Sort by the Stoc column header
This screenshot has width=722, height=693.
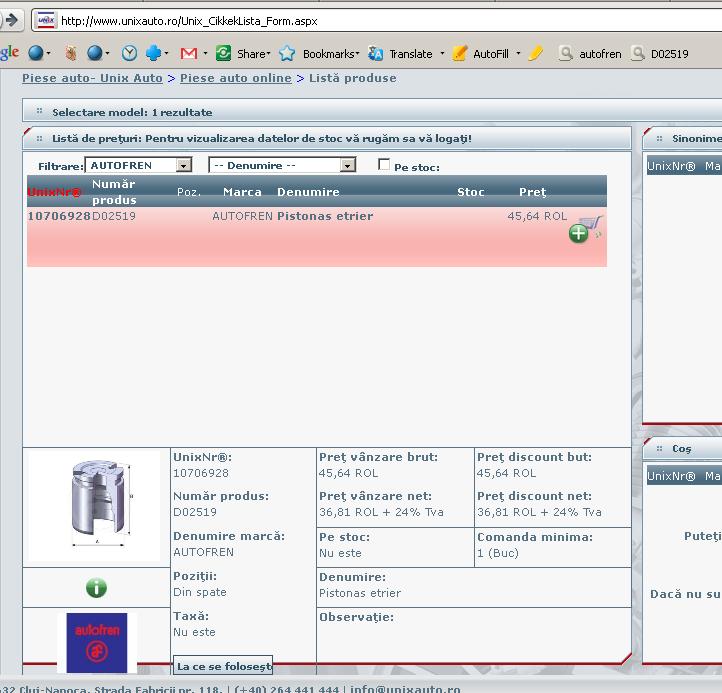471,192
